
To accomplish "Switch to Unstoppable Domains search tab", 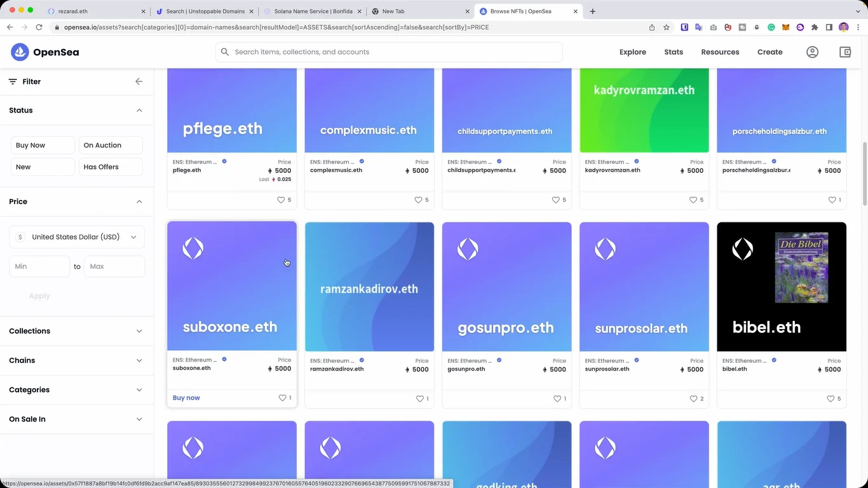I will click(x=205, y=11).
